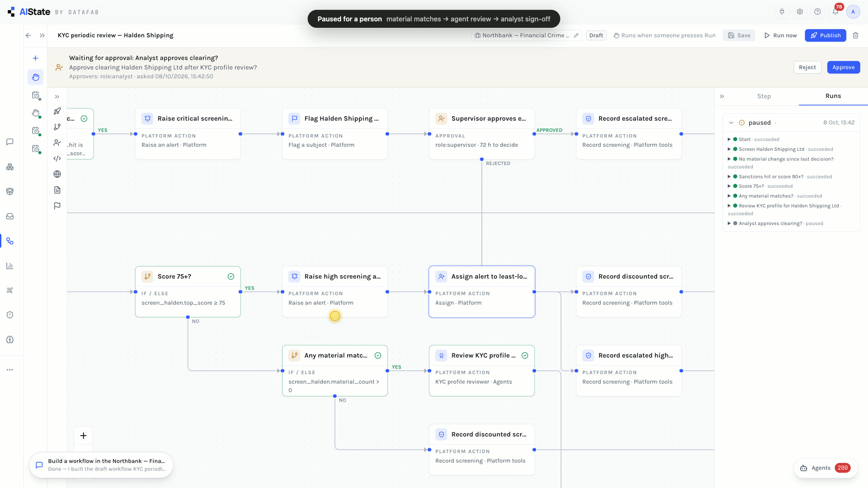Open notifications bell with 78 badge
This screenshot has width=868, height=488.
(835, 12)
